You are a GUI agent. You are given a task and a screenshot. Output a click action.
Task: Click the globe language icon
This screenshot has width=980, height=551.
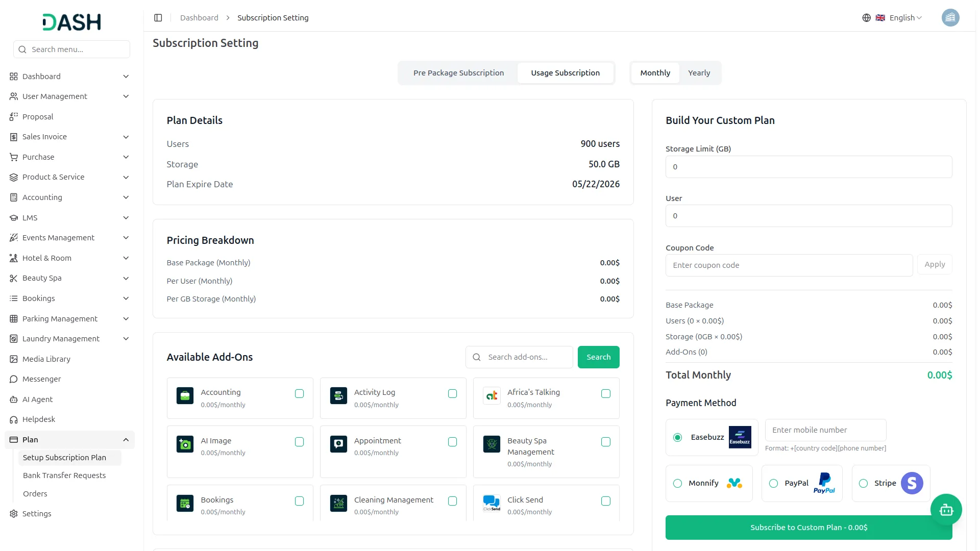pos(866,18)
